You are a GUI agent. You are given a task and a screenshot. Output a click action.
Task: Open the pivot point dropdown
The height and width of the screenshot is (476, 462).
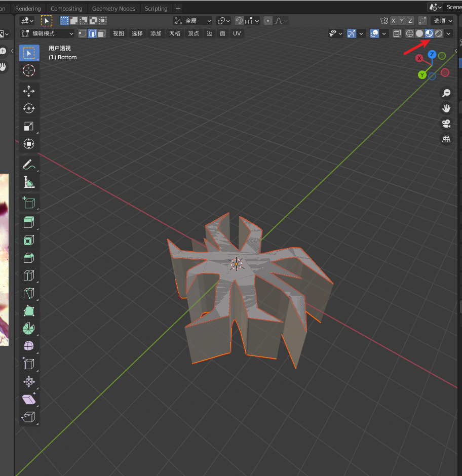[x=223, y=21]
